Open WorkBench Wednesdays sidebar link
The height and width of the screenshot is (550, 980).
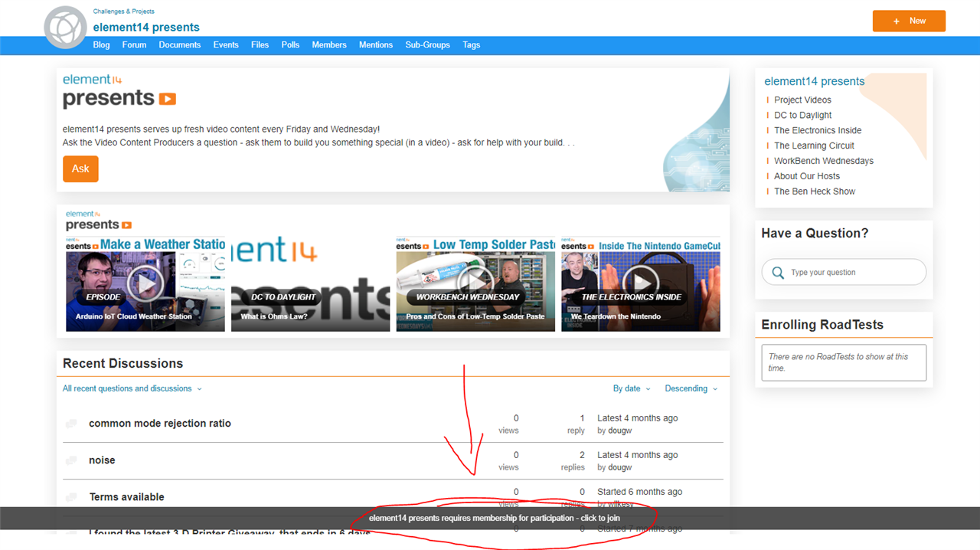pos(824,161)
